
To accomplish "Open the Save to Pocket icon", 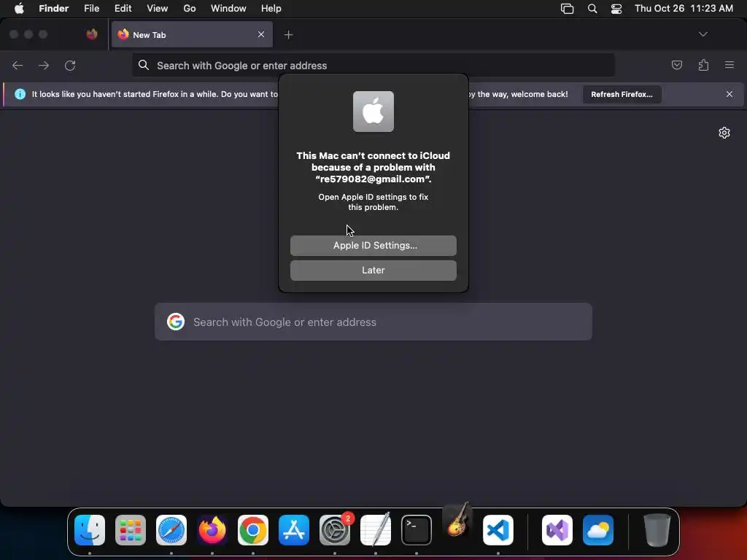I will click(676, 65).
